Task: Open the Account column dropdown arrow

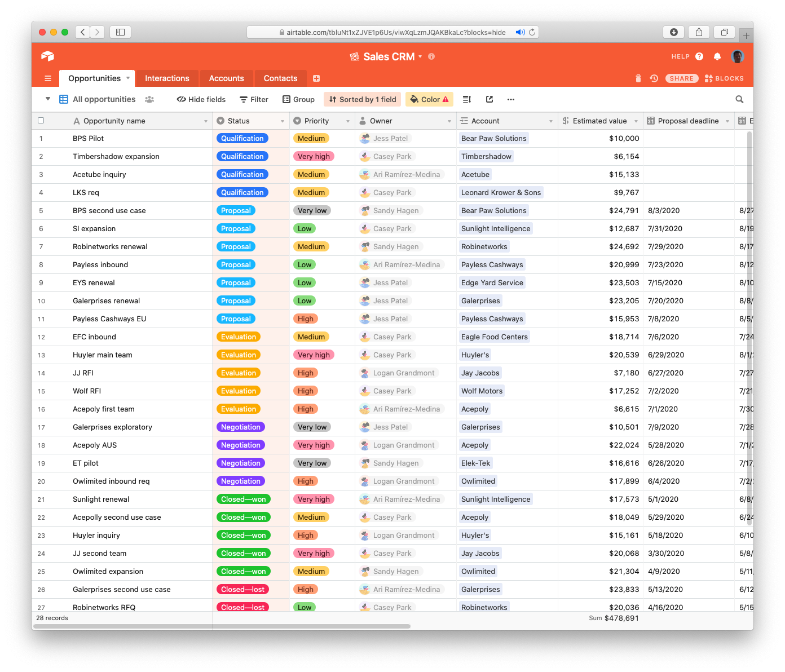Action: tap(551, 121)
